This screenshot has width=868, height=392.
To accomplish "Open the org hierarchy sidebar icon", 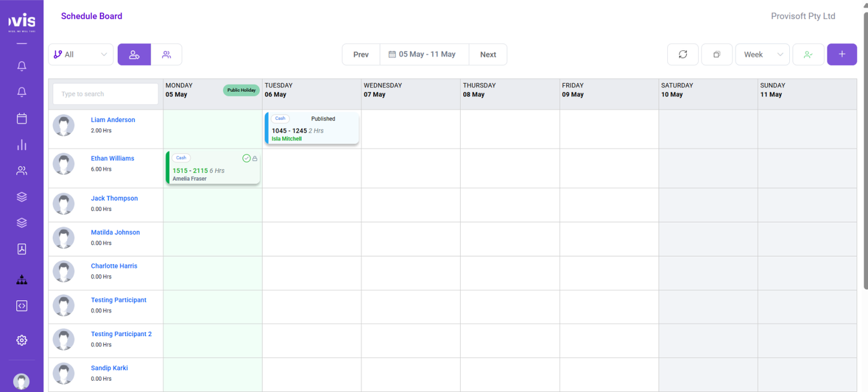I will pyautogui.click(x=22, y=280).
